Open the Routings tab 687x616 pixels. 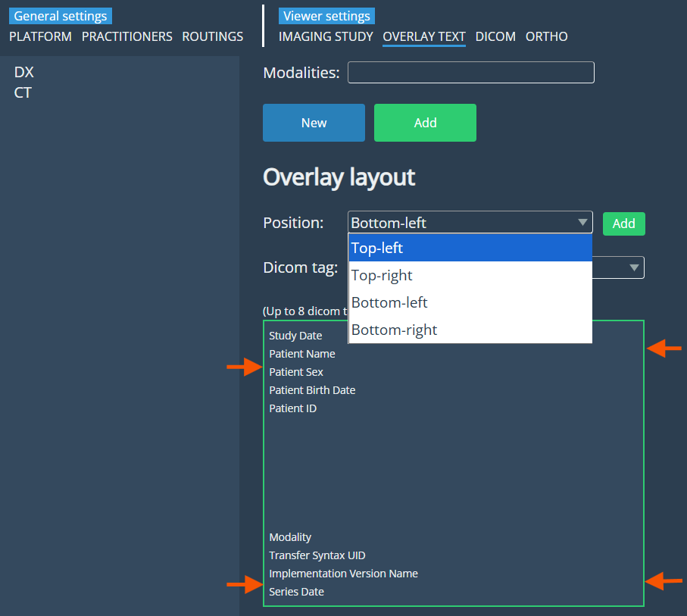pos(212,36)
